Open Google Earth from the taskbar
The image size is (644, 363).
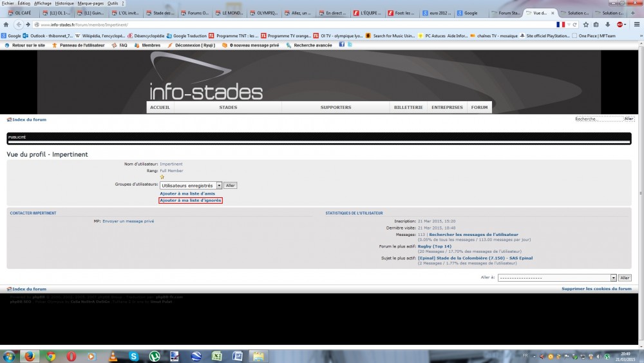pos(196,356)
